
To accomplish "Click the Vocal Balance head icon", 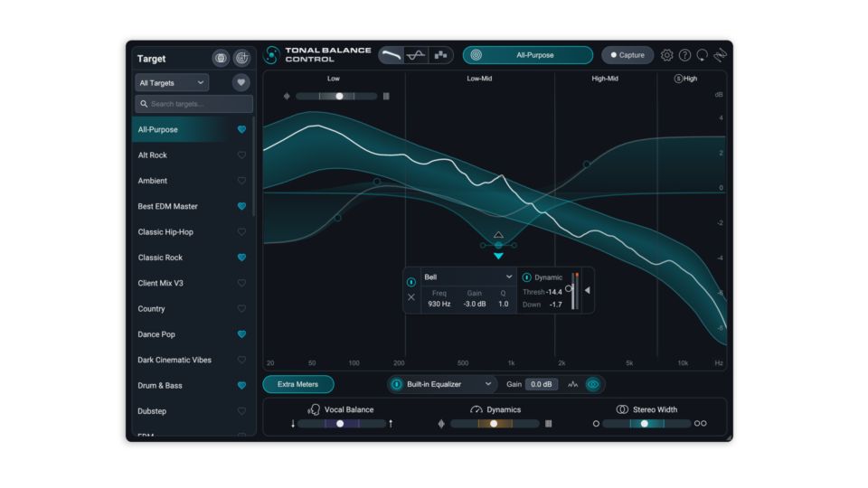I will [x=314, y=409].
